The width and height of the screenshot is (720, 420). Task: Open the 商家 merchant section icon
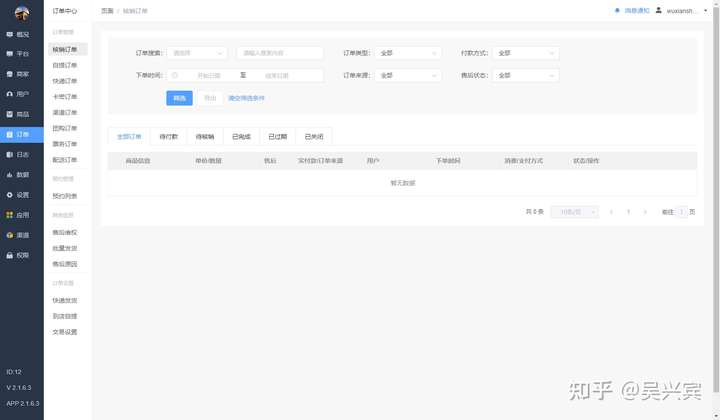pos(10,74)
